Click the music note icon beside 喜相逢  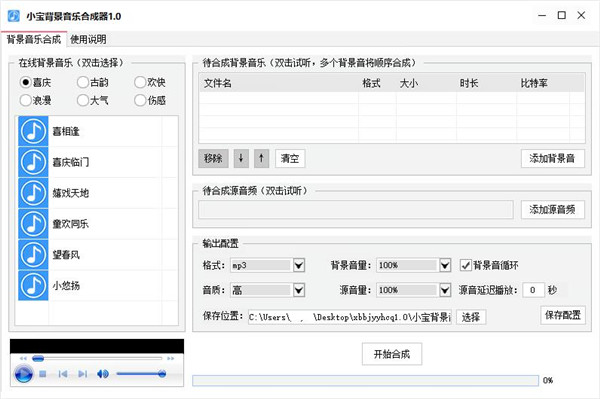point(33,131)
